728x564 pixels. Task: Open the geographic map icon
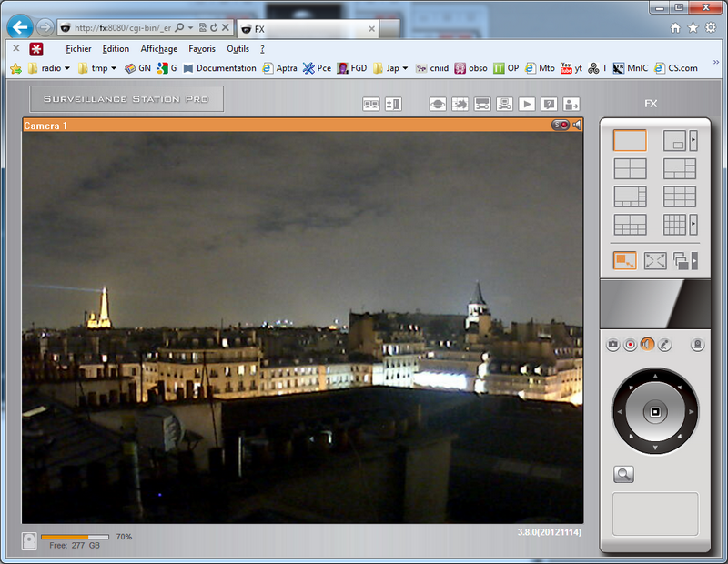click(x=460, y=104)
